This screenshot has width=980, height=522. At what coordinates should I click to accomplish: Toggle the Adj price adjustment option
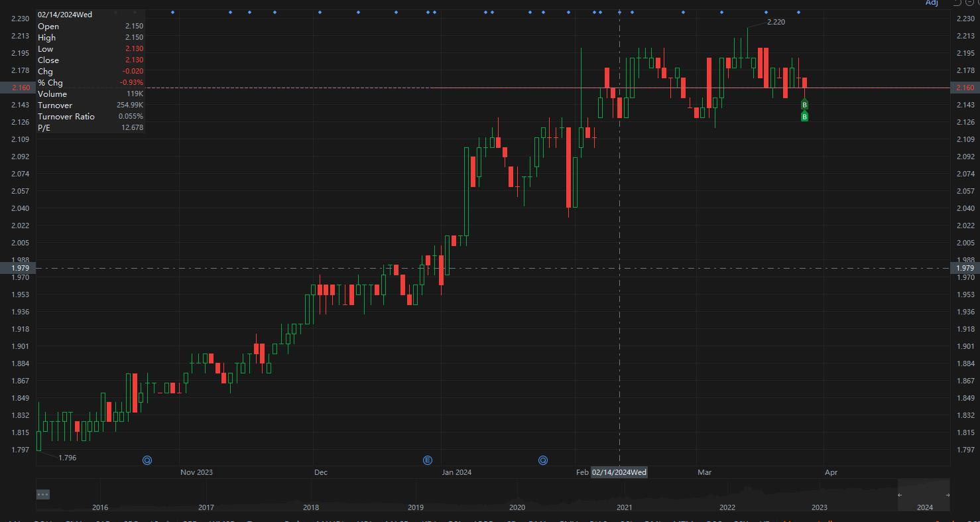click(x=932, y=3)
